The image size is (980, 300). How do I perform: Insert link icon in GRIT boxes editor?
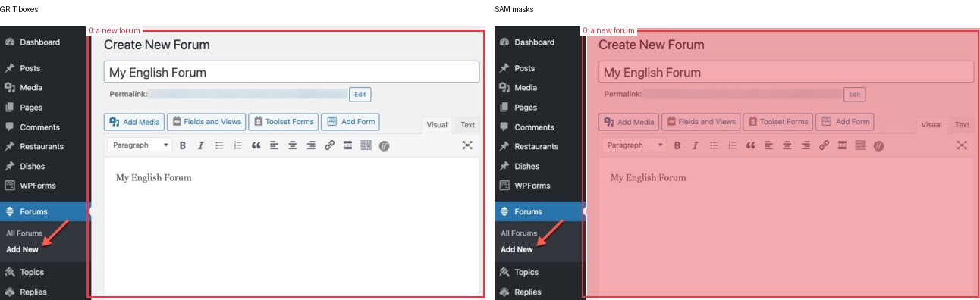point(329,145)
